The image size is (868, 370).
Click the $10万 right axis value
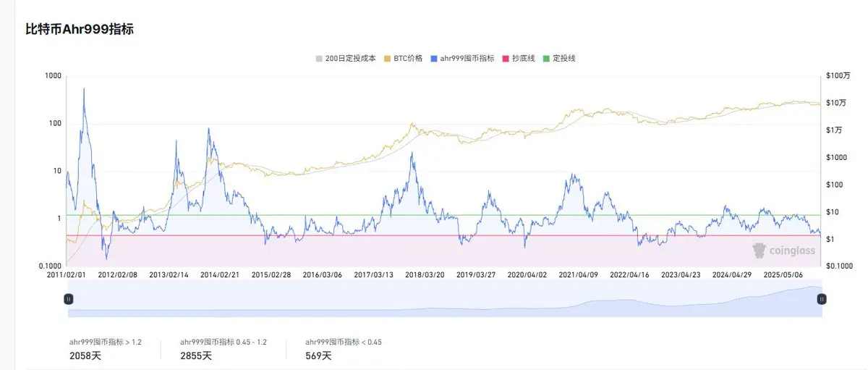point(835,103)
